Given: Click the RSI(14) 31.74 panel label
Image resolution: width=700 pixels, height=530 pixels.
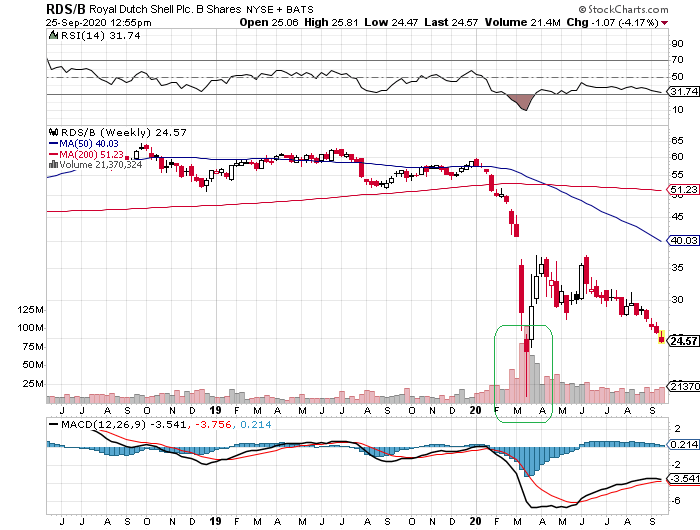Looking at the screenshot, I should pyautogui.click(x=100, y=36).
